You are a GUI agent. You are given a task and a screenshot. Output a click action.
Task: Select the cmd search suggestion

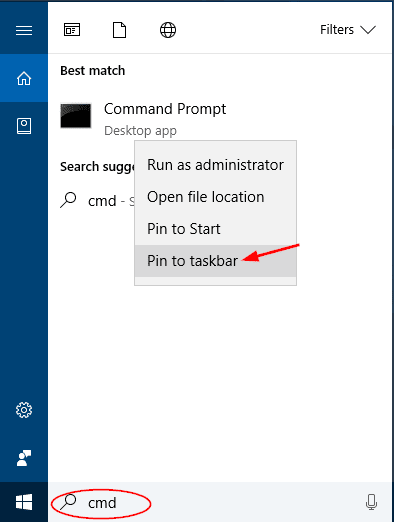[x=97, y=201]
